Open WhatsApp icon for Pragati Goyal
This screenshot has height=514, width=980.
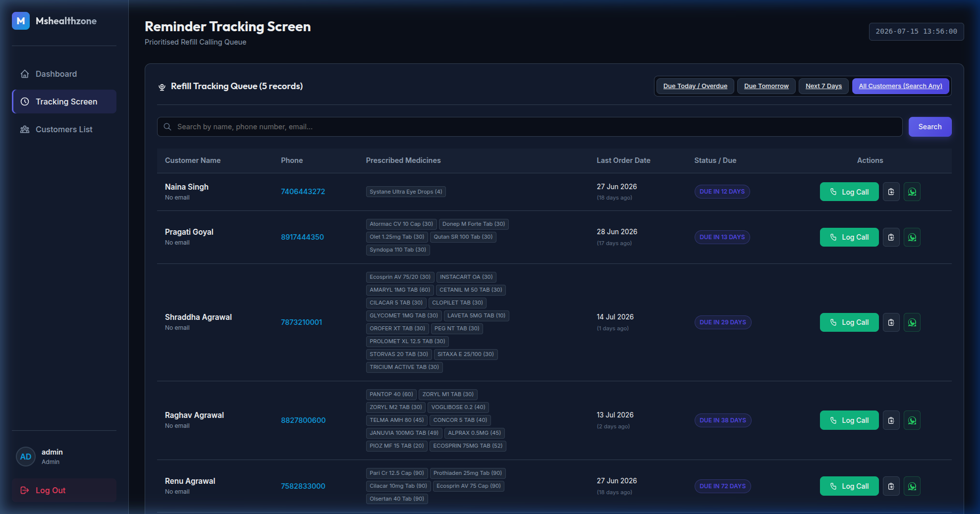912,237
